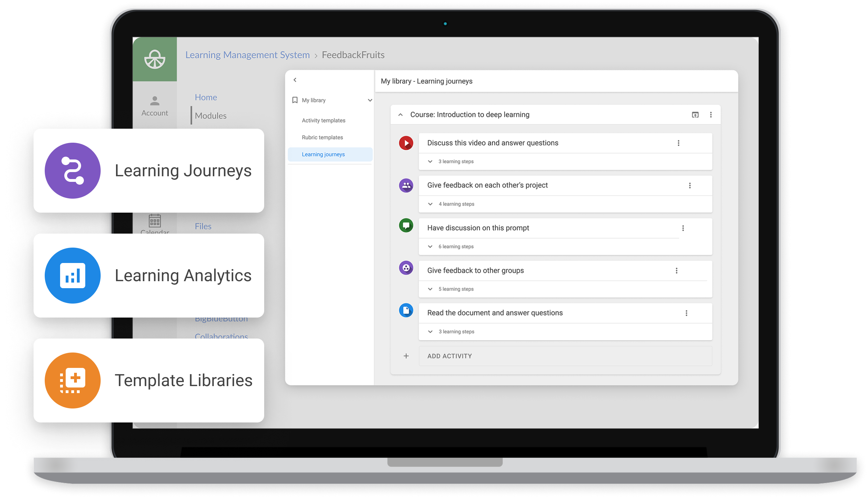Click the plus icon beside Add Activity

point(406,356)
